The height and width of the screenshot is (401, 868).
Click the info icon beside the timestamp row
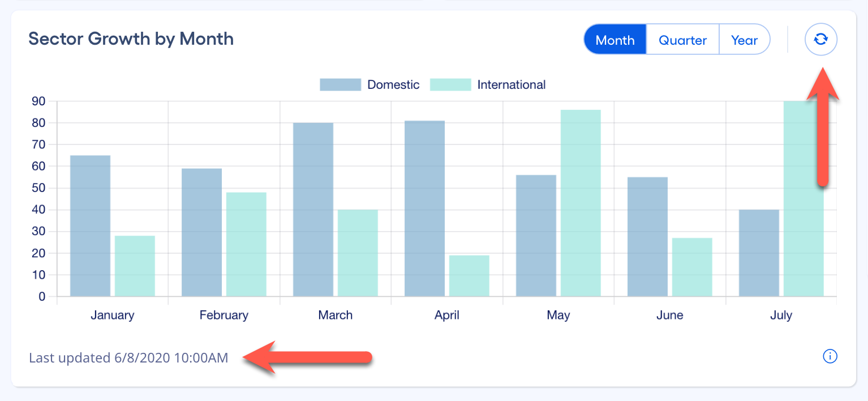click(x=830, y=356)
